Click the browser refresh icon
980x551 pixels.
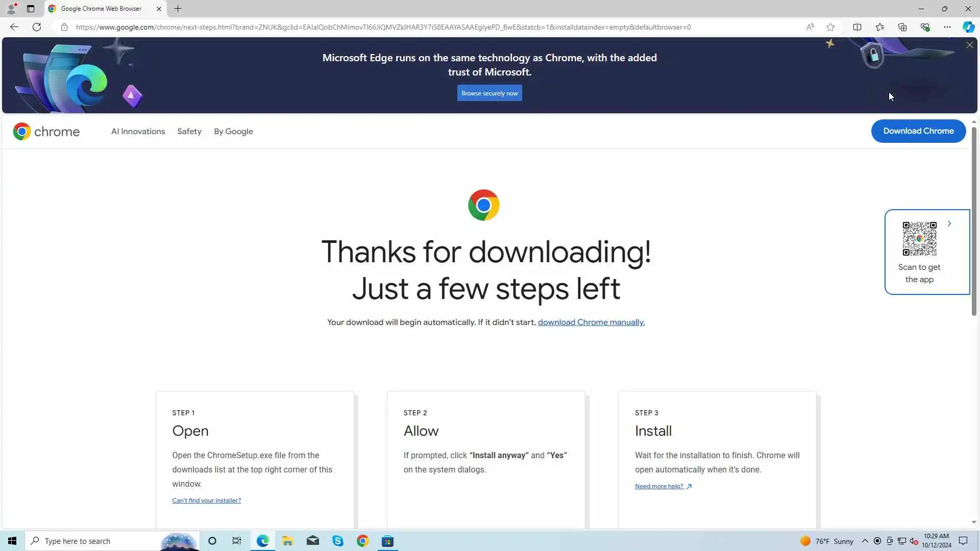[37, 27]
